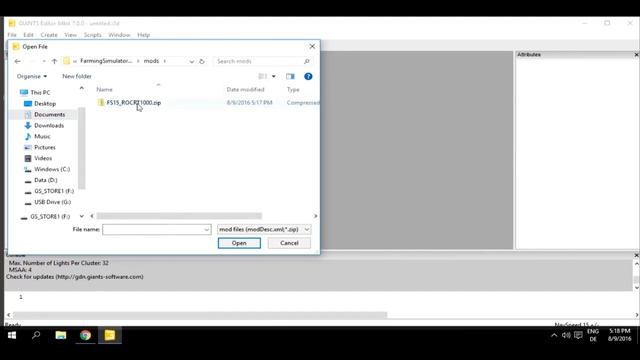Cancel the Open File dialog

289,243
